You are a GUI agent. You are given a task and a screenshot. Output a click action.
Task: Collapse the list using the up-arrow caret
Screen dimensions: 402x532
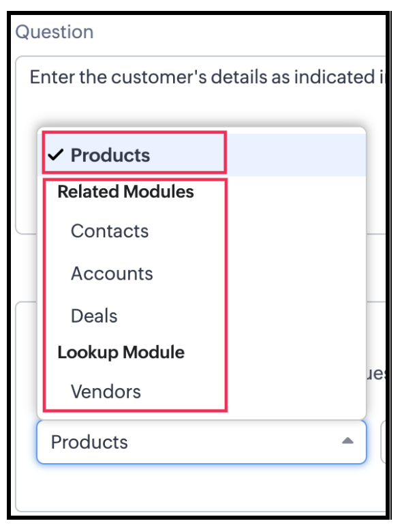(347, 441)
